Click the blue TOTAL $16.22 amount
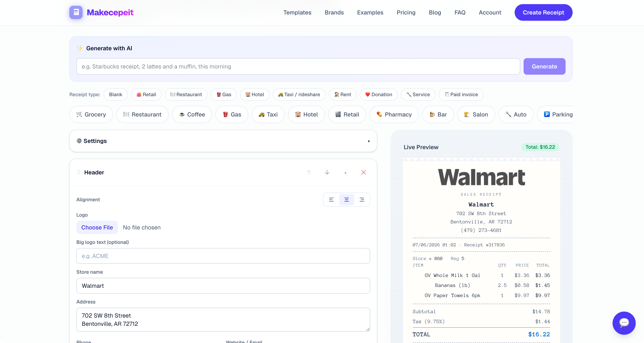 (x=539, y=334)
